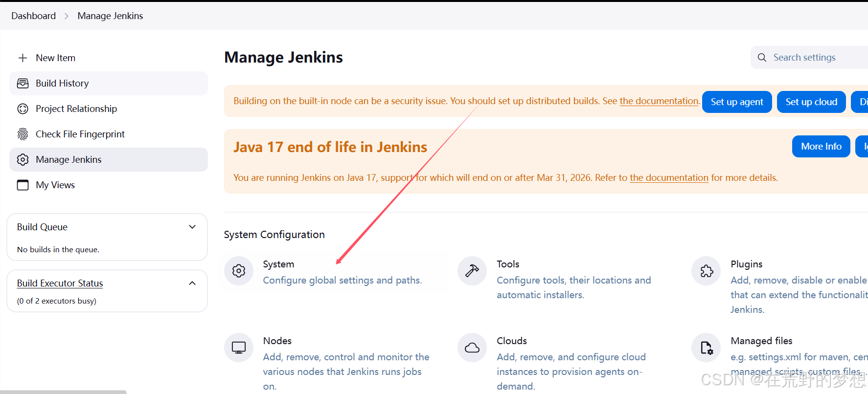Click the More Info button
Image resolution: width=868 pixels, height=394 pixels.
821,146
